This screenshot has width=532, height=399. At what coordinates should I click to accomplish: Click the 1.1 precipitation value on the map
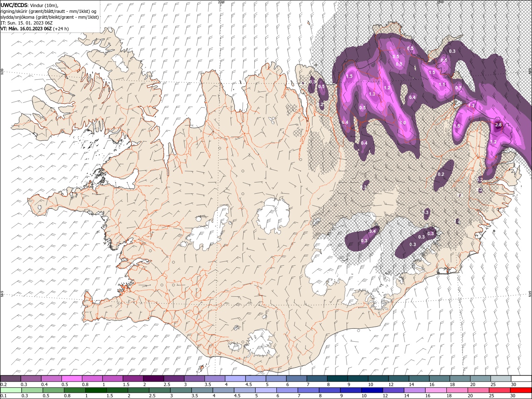pos(442,84)
